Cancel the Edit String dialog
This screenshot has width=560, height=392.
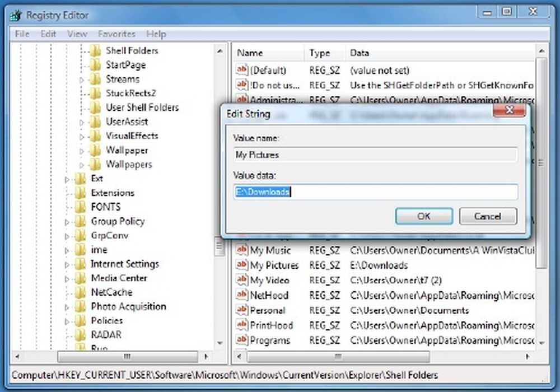pyautogui.click(x=488, y=216)
